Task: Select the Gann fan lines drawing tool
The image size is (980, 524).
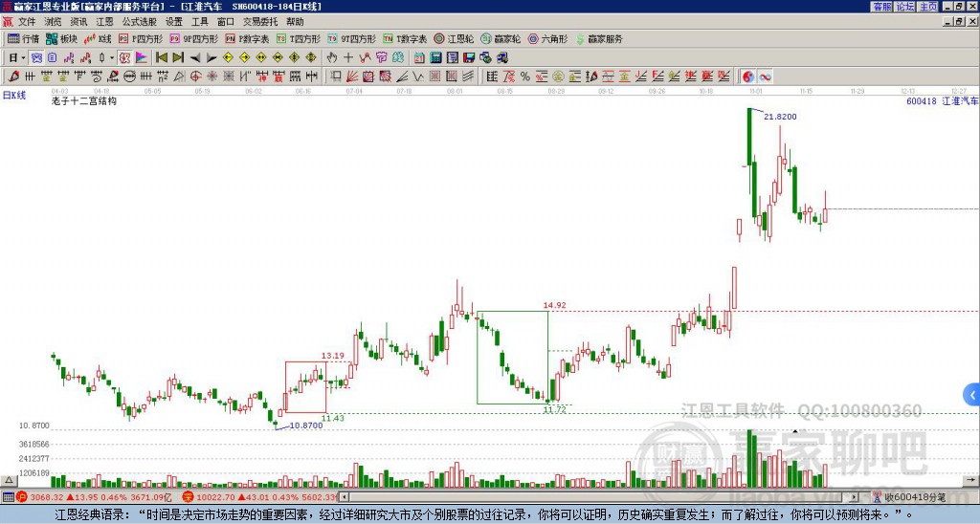Action: (352, 76)
